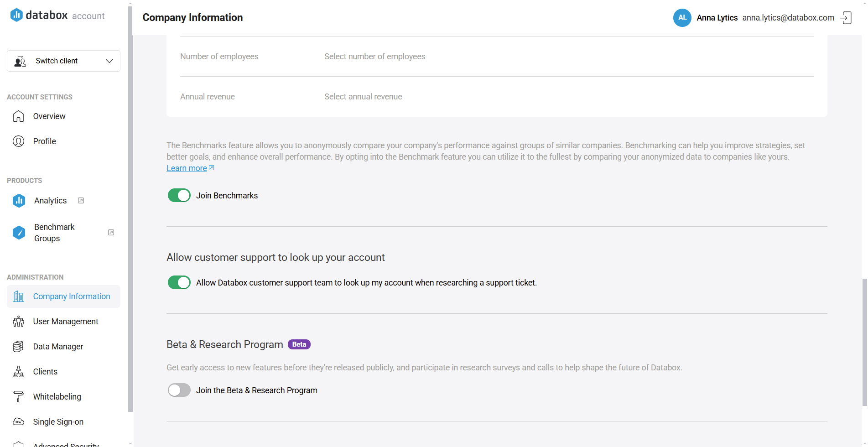Click the Company Information building icon
868x447 pixels.
(18, 296)
